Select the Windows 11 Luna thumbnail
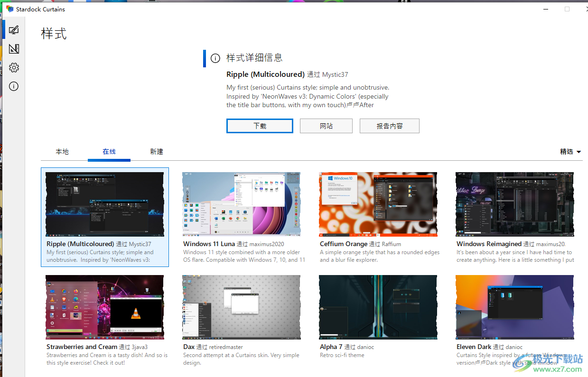 [242, 204]
